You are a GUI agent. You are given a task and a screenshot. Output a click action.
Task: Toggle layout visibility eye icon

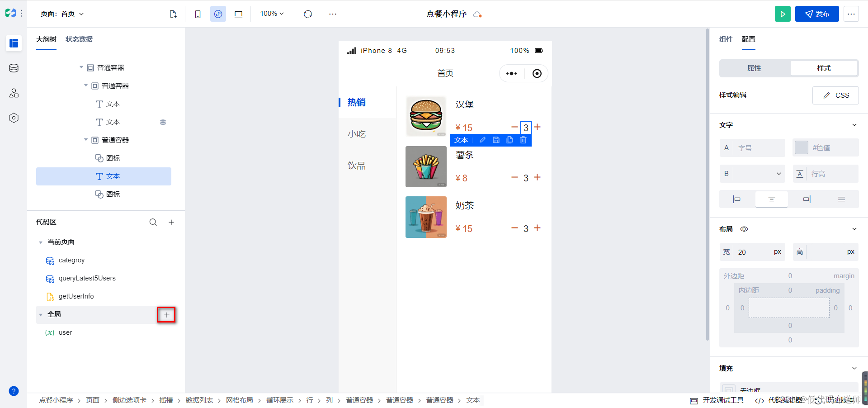point(744,229)
